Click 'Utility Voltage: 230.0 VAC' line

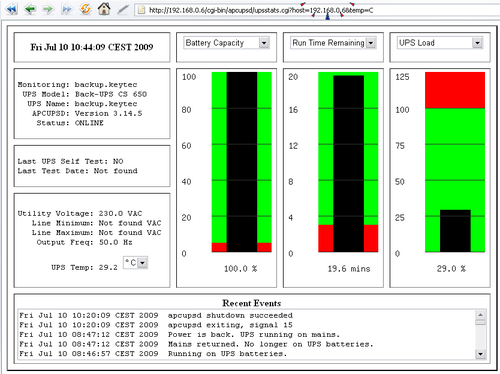tap(80, 214)
